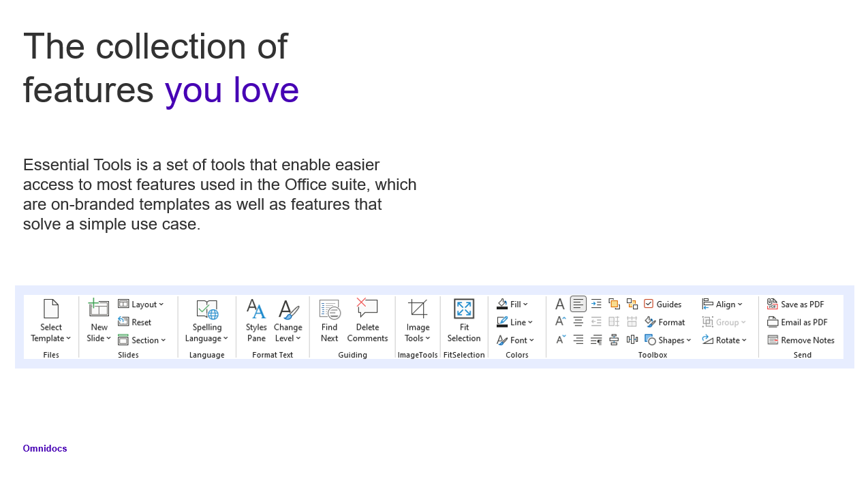Click the Fit Selection icon
The image size is (868, 487).
pyautogui.click(x=464, y=309)
